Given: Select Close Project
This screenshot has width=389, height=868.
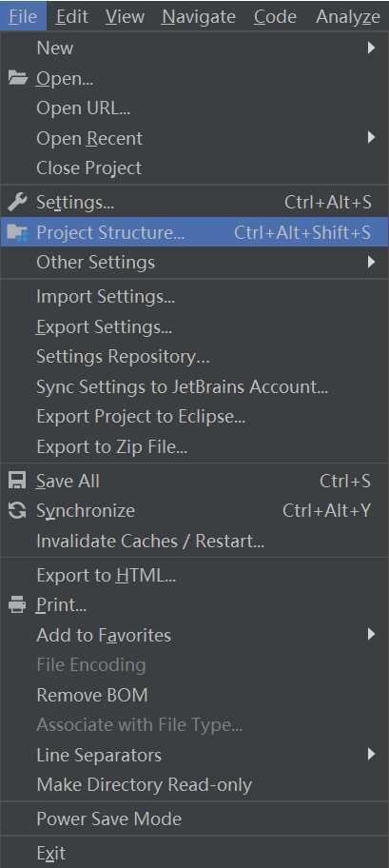Looking at the screenshot, I should [x=194, y=168].
